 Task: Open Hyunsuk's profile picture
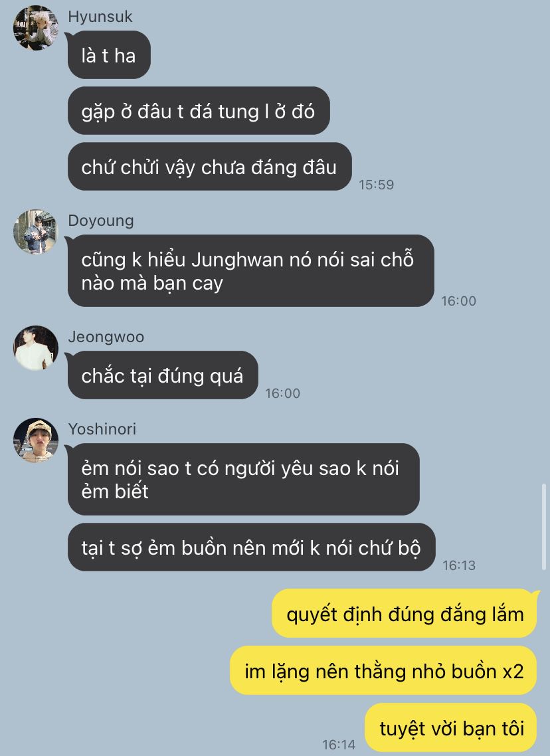pos(36,28)
